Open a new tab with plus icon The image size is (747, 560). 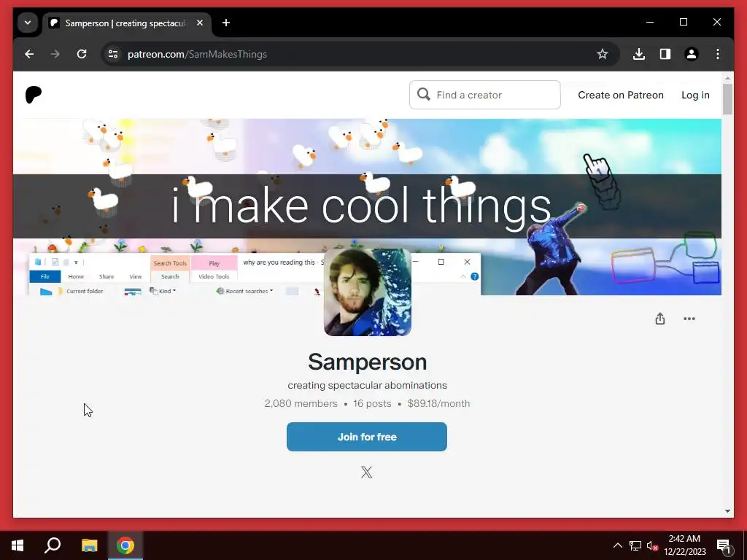click(x=226, y=23)
